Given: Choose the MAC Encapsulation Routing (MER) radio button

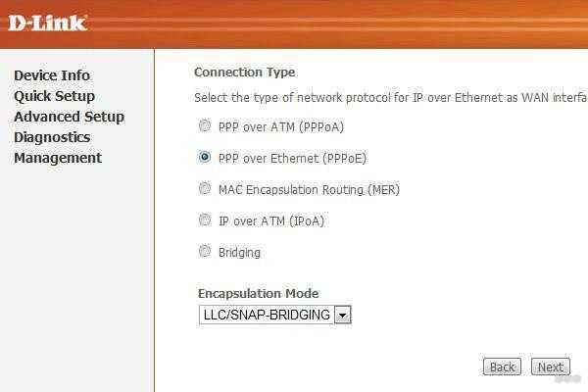Looking at the screenshot, I should (205, 188).
